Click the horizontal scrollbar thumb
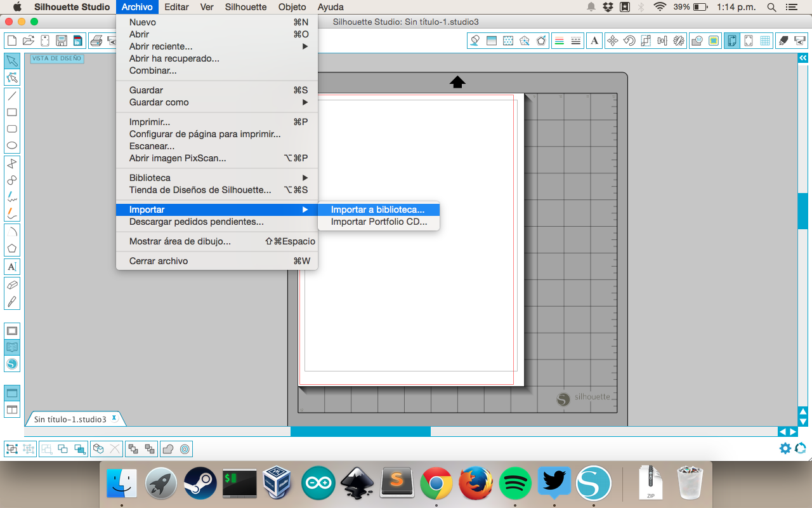 [360, 431]
